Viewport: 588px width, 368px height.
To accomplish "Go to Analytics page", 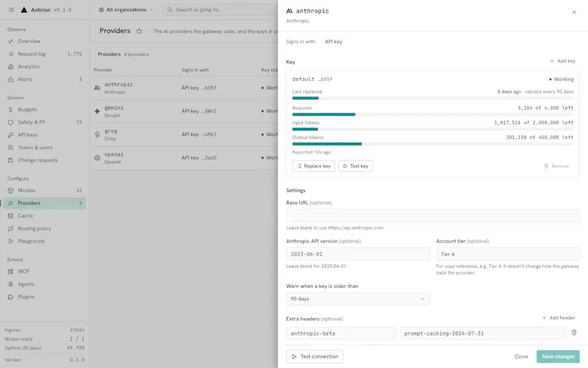I will (45, 66).
